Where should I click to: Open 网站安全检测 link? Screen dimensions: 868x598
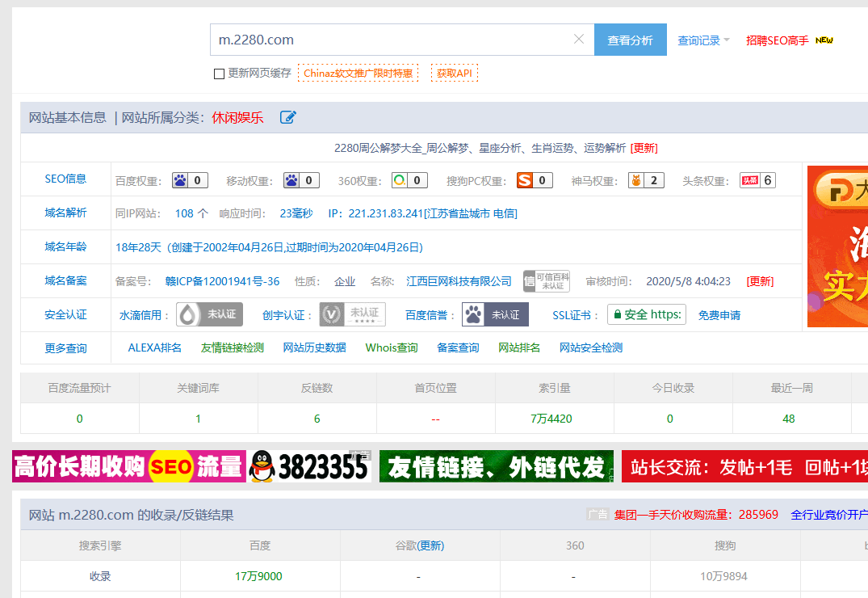[591, 347]
